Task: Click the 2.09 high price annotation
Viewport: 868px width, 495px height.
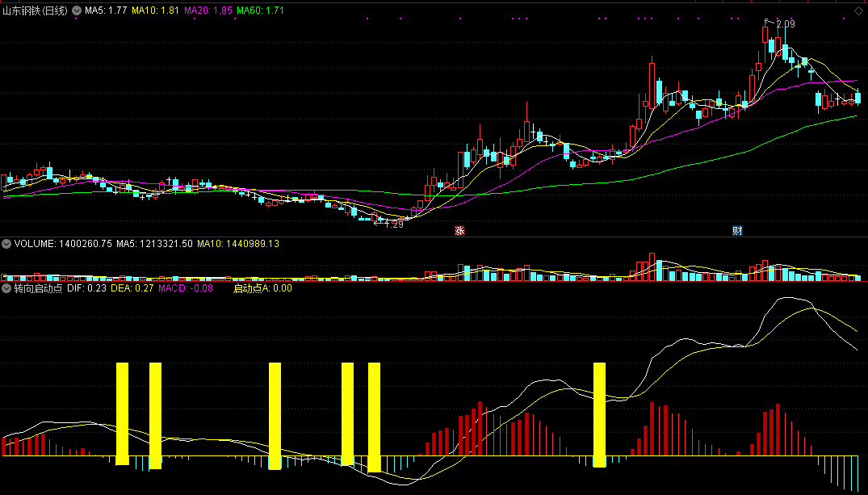Action: click(786, 23)
